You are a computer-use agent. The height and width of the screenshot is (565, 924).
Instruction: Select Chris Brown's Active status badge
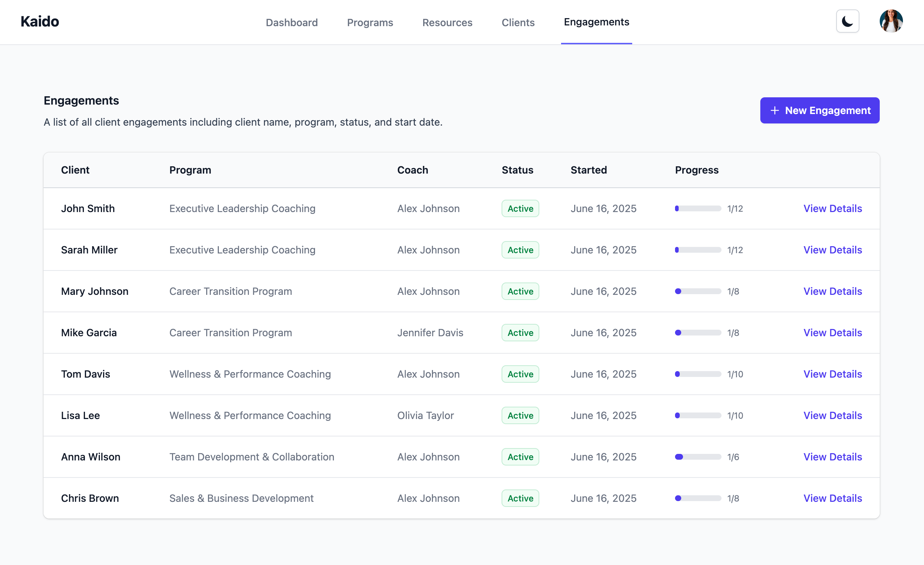click(520, 498)
